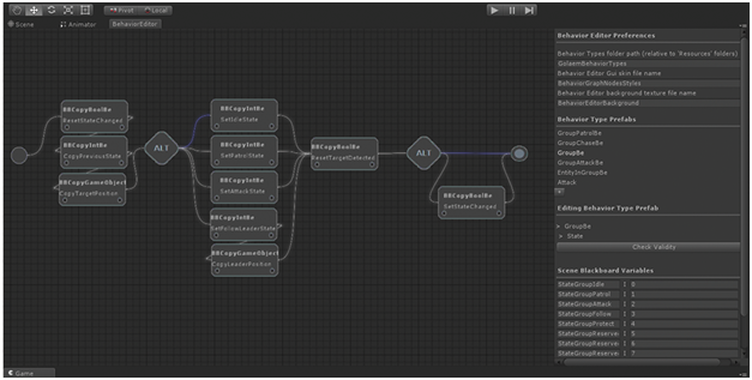Expand the State tree entry
Screen dimensions: 752x380
tap(561, 236)
